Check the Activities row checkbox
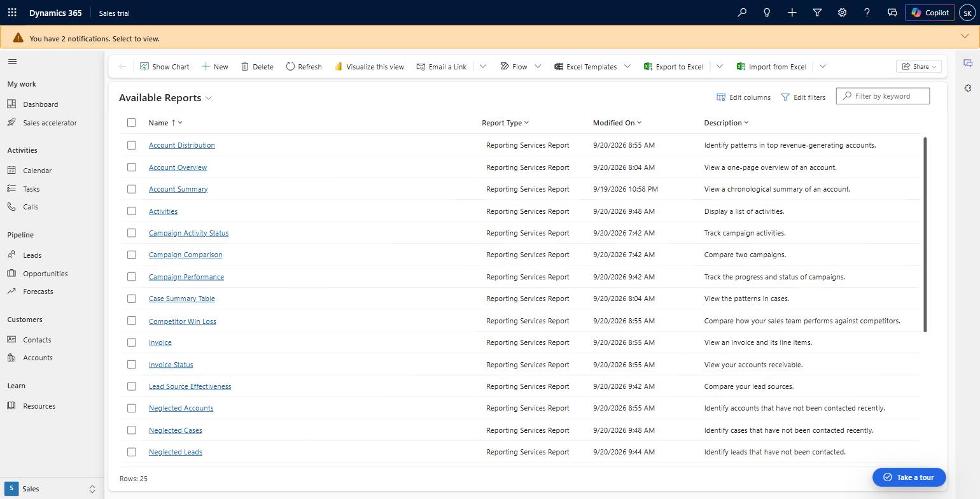This screenshot has height=499, width=980. (x=132, y=211)
